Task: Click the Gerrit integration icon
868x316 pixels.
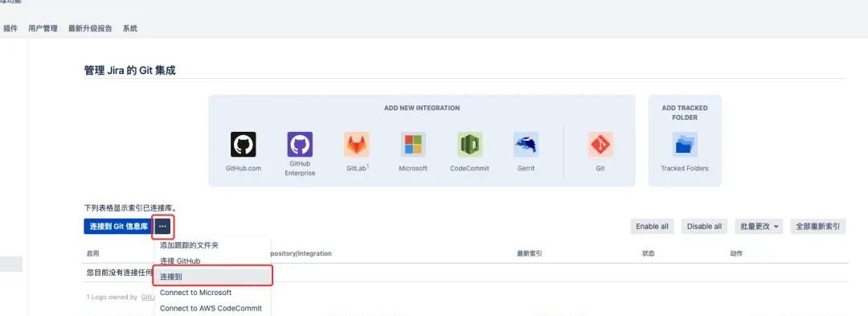Action: click(x=526, y=145)
